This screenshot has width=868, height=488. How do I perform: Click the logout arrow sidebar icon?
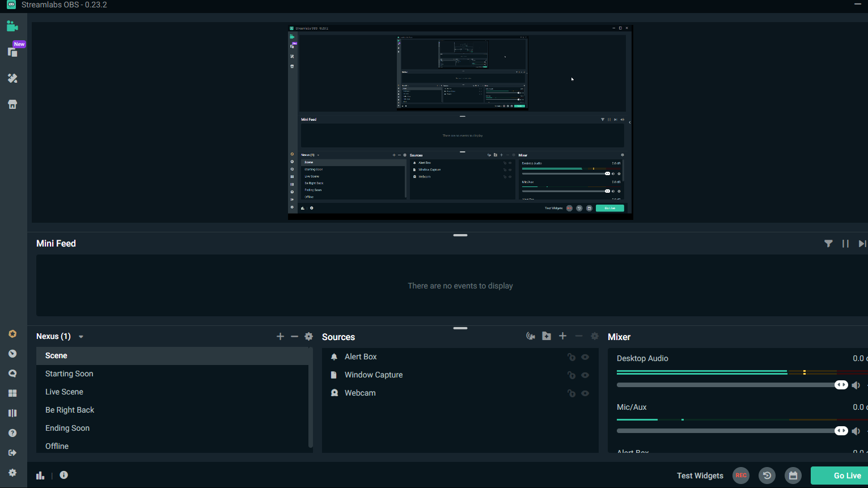[x=12, y=453]
